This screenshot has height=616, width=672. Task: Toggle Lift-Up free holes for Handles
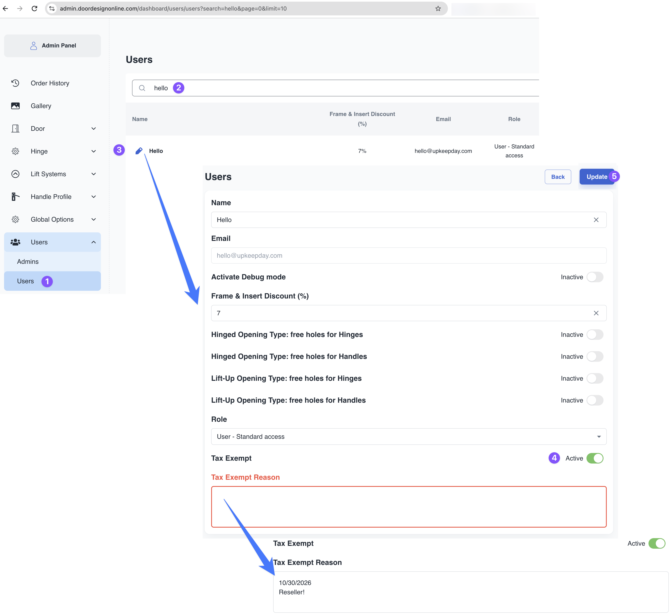pyautogui.click(x=595, y=400)
